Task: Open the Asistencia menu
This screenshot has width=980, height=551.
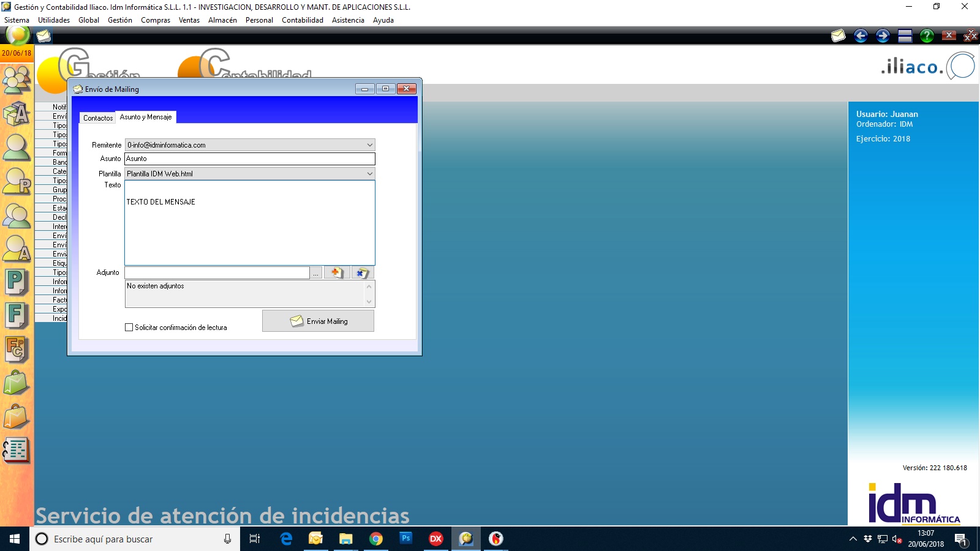Action: [348, 20]
